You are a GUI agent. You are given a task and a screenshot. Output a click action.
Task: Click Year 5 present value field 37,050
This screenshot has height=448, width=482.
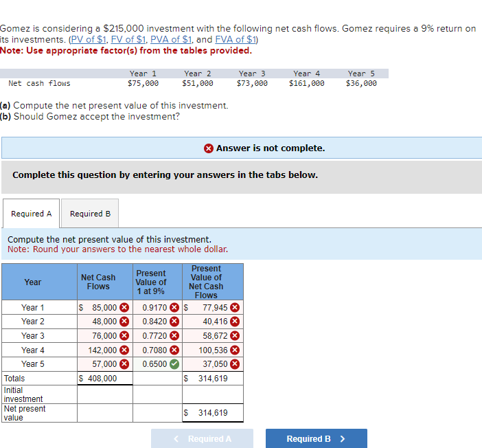[x=213, y=364]
